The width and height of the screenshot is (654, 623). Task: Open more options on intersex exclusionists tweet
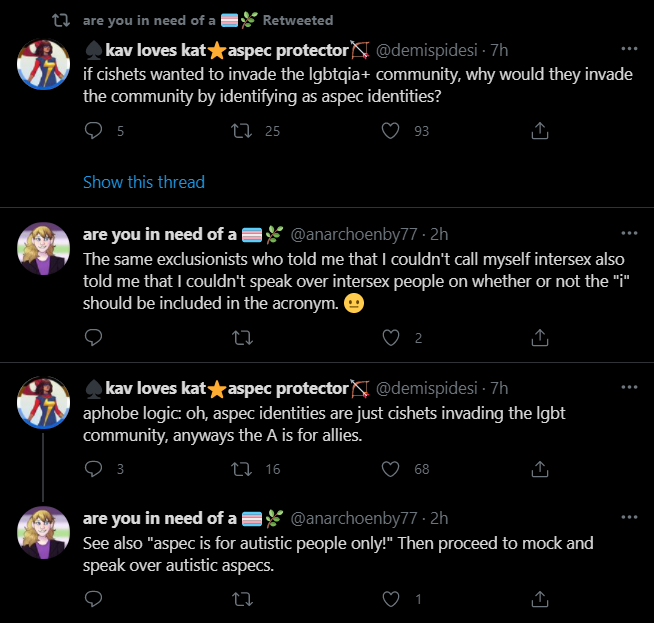click(629, 233)
